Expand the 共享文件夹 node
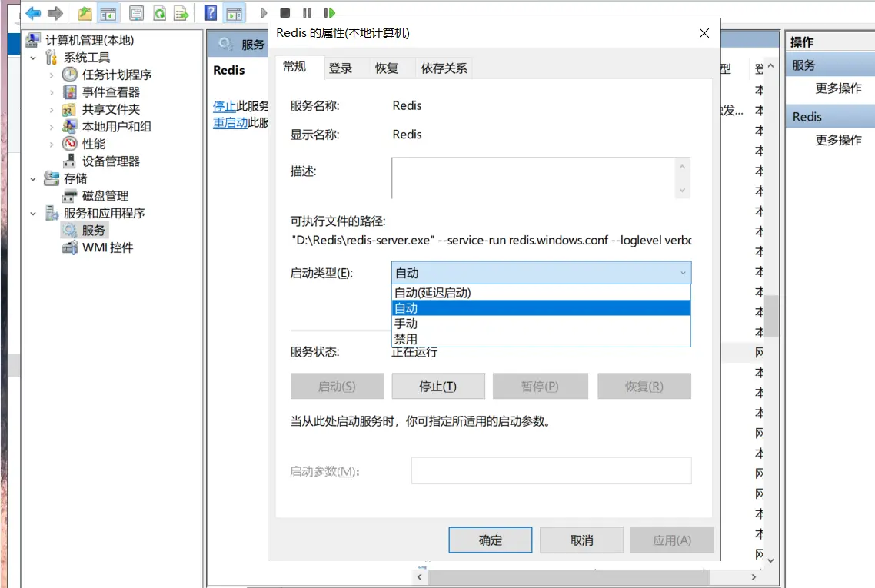The width and height of the screenshot is (875, 588). pos(52,109)
